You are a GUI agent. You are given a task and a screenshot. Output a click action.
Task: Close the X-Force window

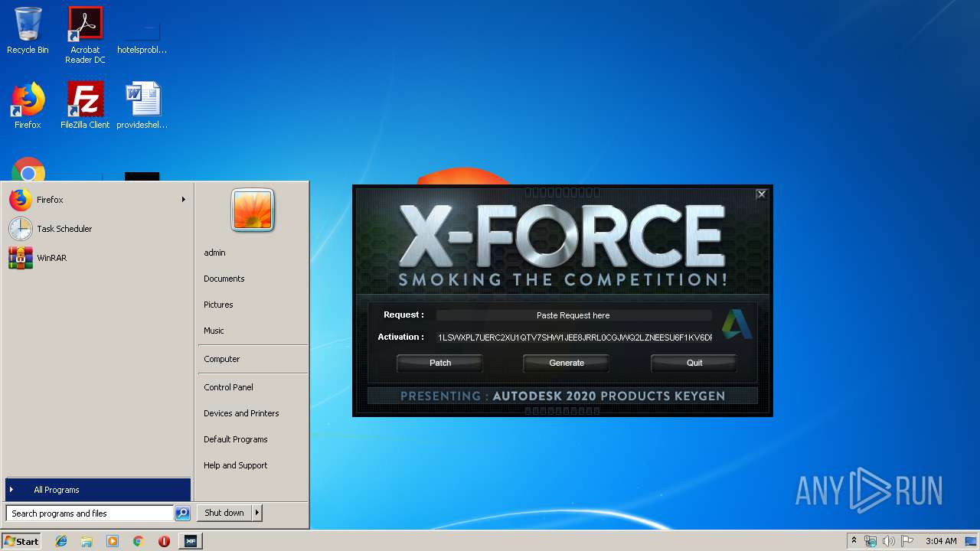(761, 194)
